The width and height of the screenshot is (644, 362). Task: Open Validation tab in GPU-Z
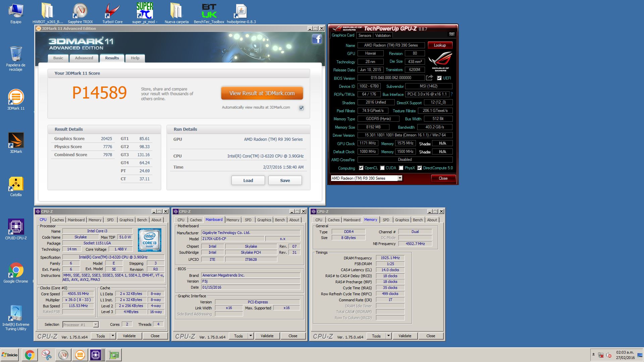pyautogui.click(x=383, y=36)
